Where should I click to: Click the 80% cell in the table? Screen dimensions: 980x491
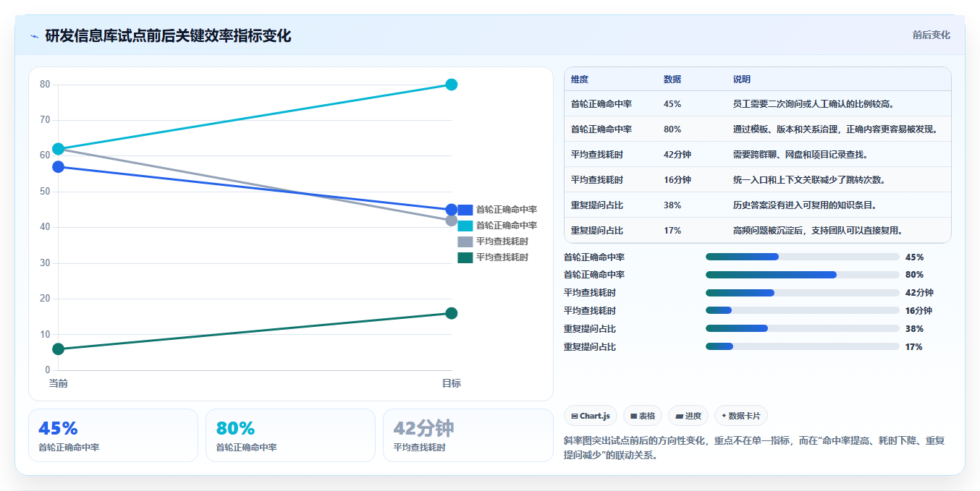(x=672, y=129)
